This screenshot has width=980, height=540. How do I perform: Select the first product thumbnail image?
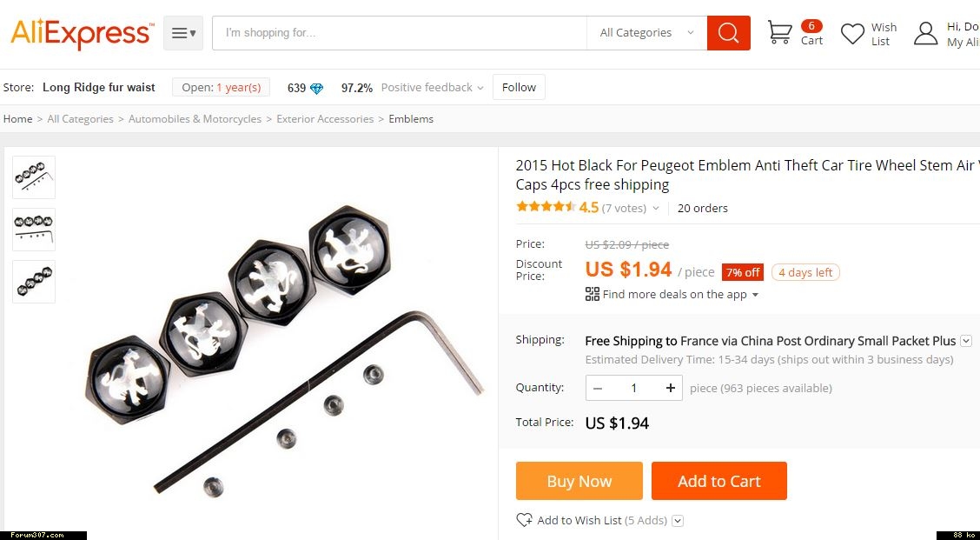click(34, 177)
